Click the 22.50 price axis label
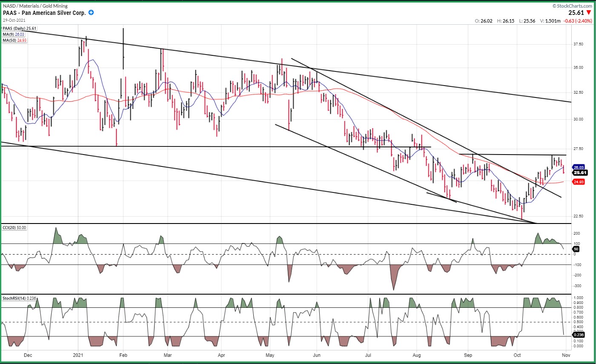Image resolution: width=596 pixels, height=364 pixels. (578, 216)
